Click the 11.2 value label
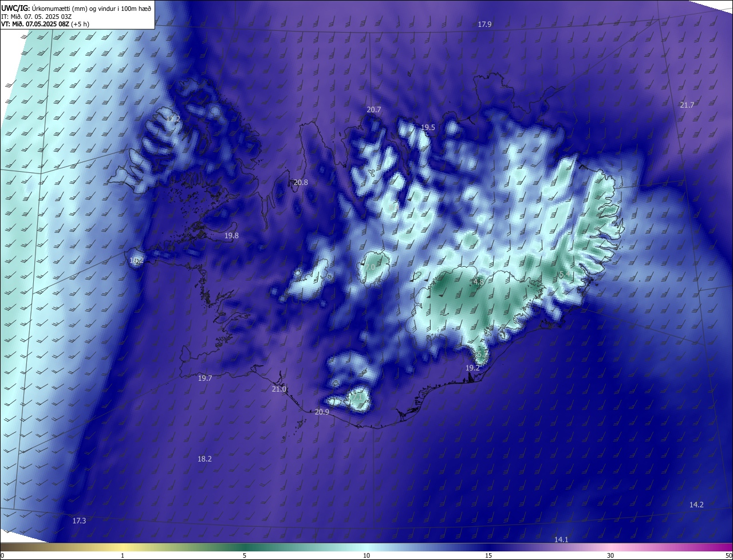Screen dimensions: 733x560 (x=173, y=119)
